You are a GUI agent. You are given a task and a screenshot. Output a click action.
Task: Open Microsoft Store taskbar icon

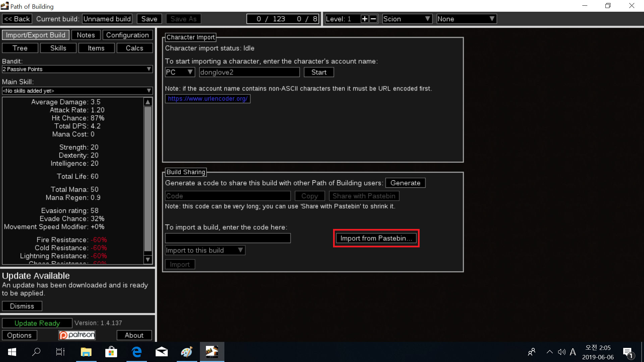click(x=111, y=352)
